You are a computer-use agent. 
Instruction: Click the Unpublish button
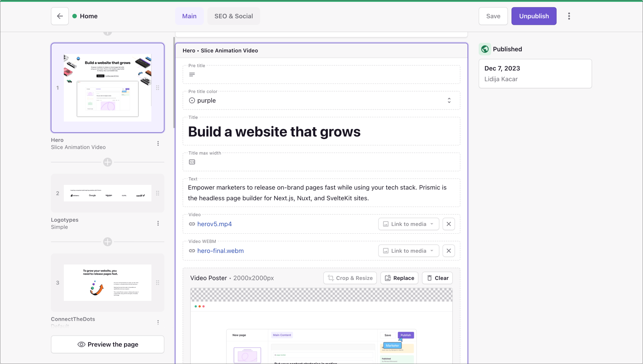point(534,16)
